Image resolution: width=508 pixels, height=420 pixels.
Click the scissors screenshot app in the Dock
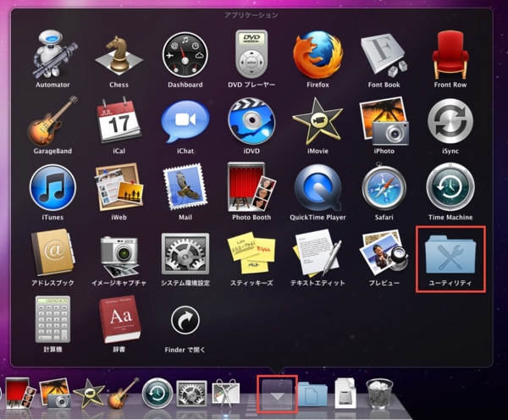tap(226, 394)
